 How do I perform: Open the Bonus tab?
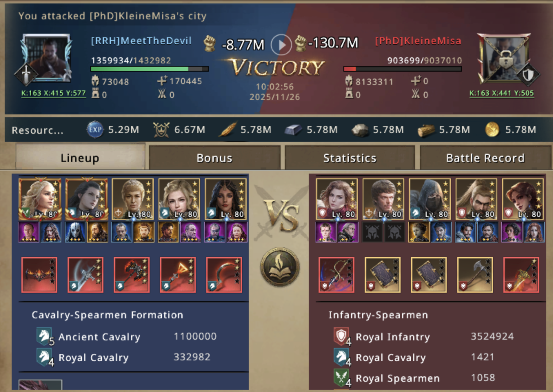(214, 158)
